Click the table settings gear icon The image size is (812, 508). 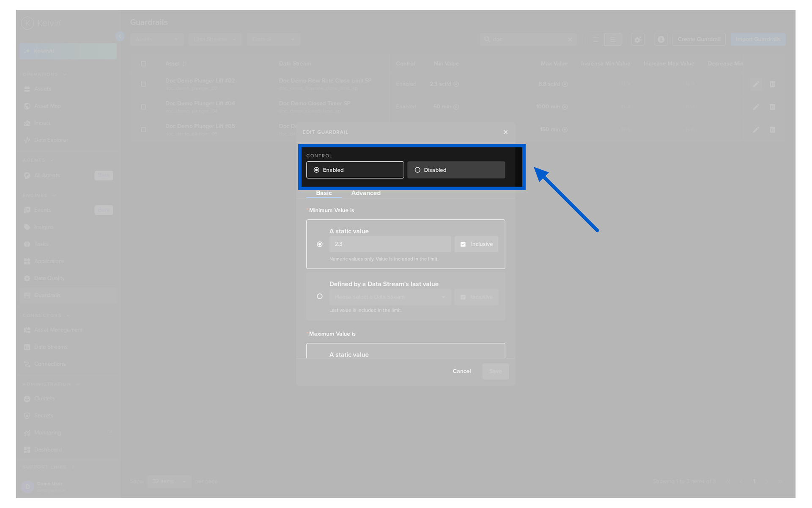638,39
